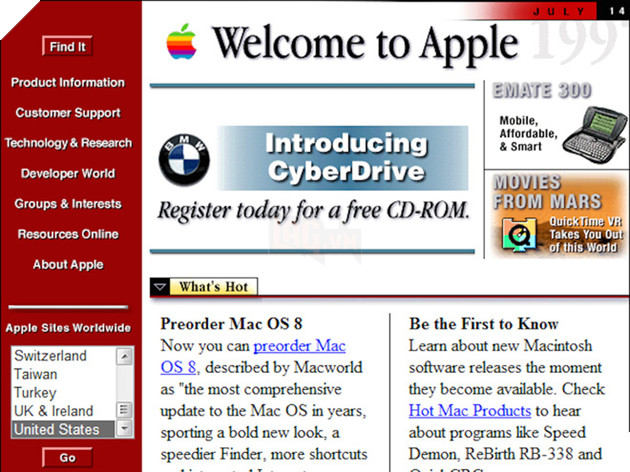Navigate to Developer World
The width and height of the screenshot is (630, 472).
tap(68, 173)
